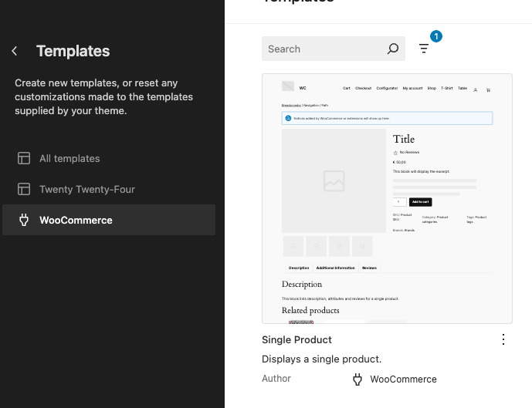Go back using the chevron beside Templates
Image resolution: width=532 pixels, height=408 pixels.
[15, 52]
